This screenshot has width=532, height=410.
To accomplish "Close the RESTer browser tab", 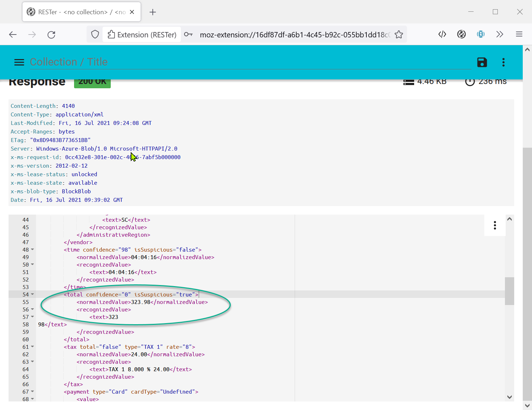I will point(132,12).
